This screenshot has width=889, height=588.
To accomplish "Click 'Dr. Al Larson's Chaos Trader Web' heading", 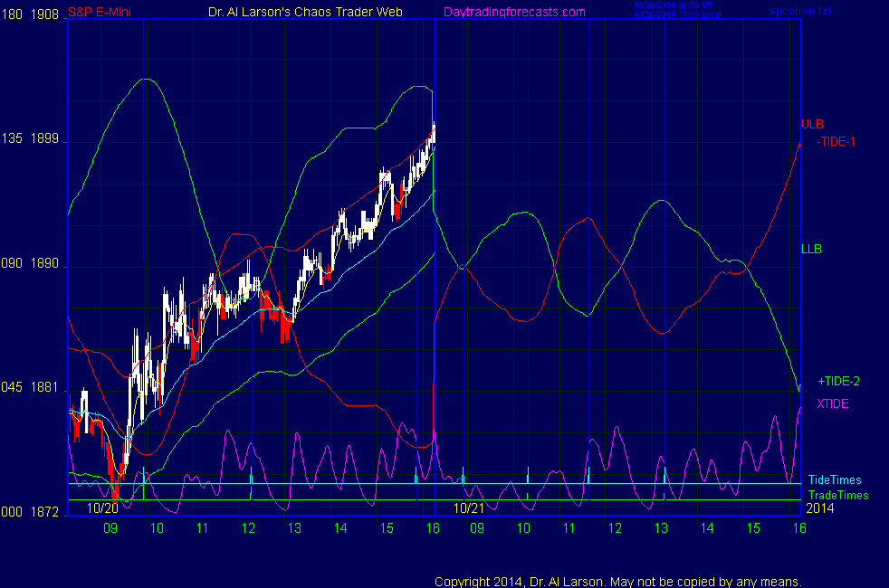I will [x=305, y=12].
